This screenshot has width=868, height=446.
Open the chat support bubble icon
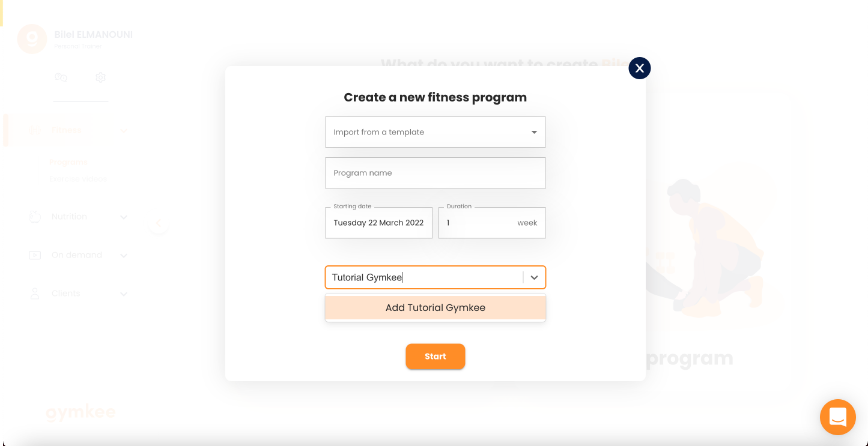pyautogui.click(x=837, y=417)
